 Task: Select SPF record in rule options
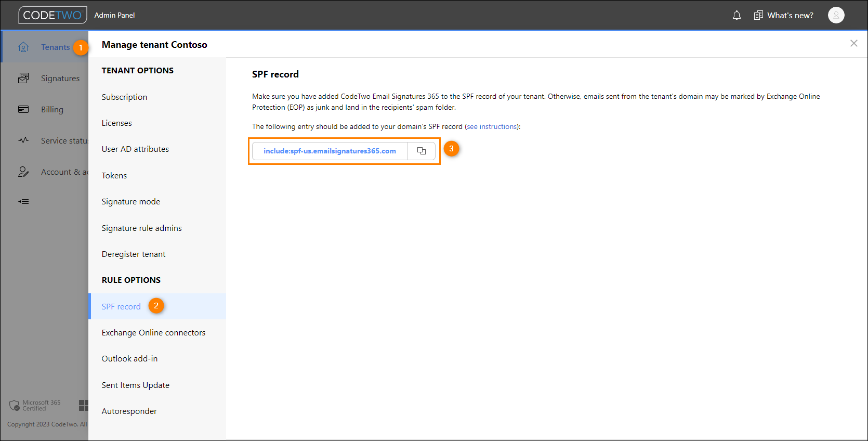pos(157,306)
